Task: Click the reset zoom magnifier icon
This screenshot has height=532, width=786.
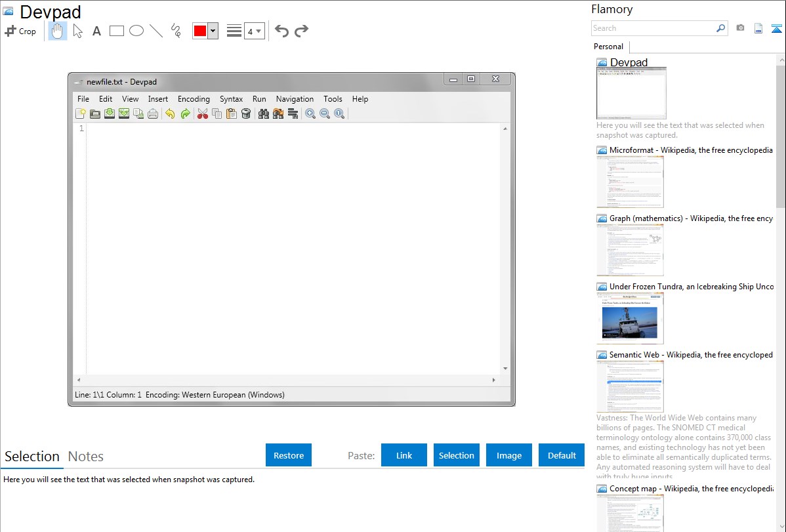Action: coord(339,114)
